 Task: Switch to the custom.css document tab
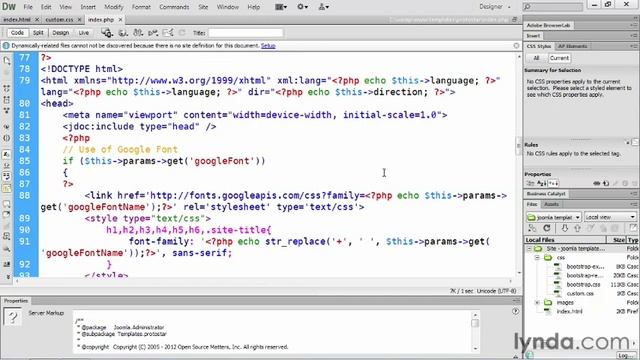59,20
